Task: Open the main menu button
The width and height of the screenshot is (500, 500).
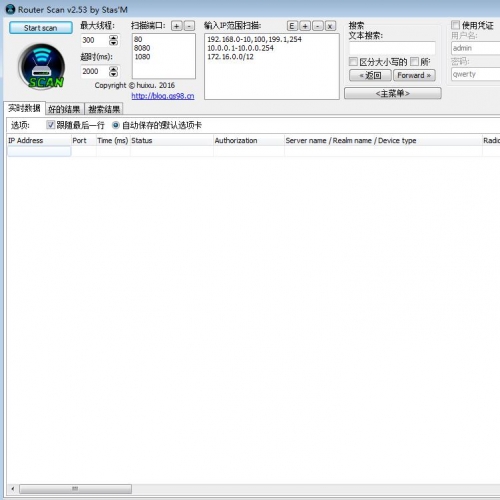Action: [x=393, y=93]
